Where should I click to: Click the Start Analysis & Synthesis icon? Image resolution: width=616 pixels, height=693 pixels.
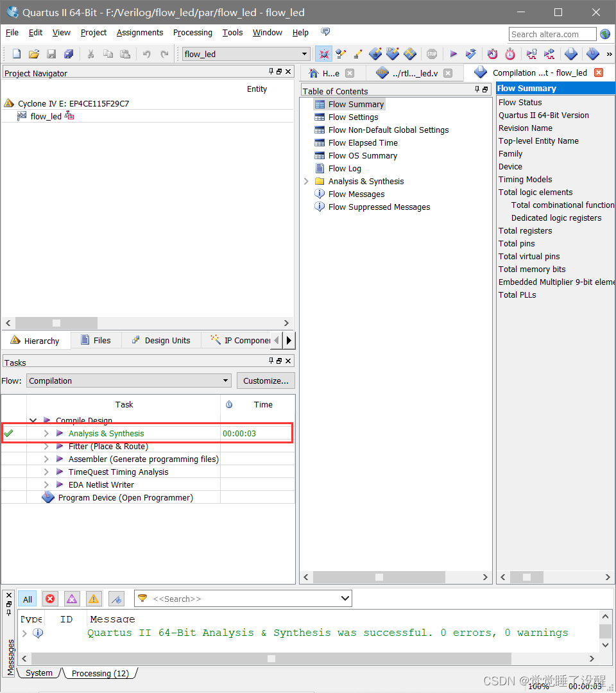pyautogui.click(x=470, y=54)
